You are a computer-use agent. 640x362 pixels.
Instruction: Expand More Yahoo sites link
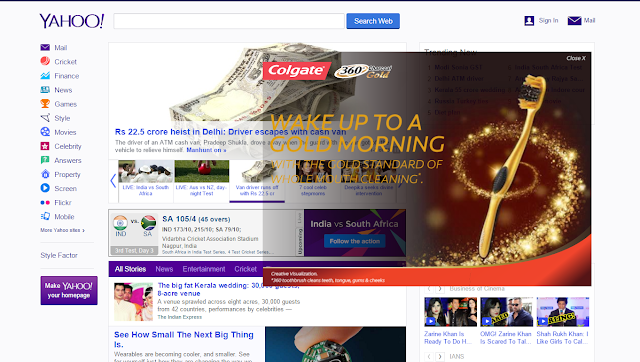click(x=62, y=230)
